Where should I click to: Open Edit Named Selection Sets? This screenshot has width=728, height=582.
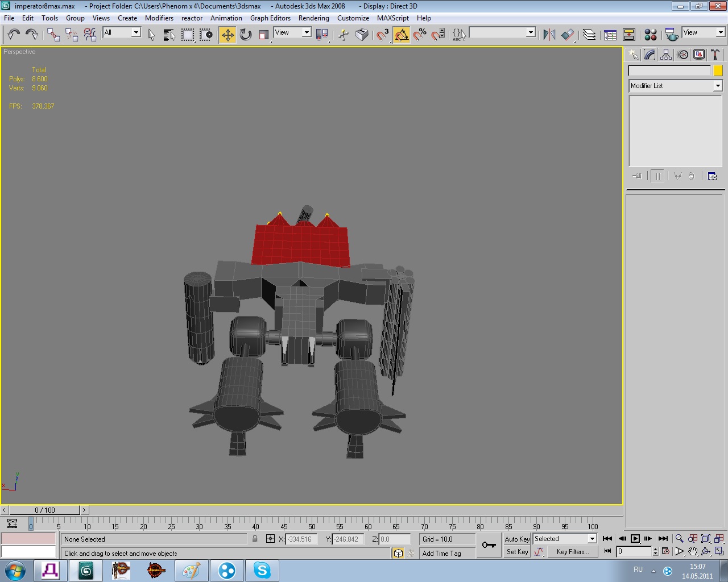[x=459, y=35]
